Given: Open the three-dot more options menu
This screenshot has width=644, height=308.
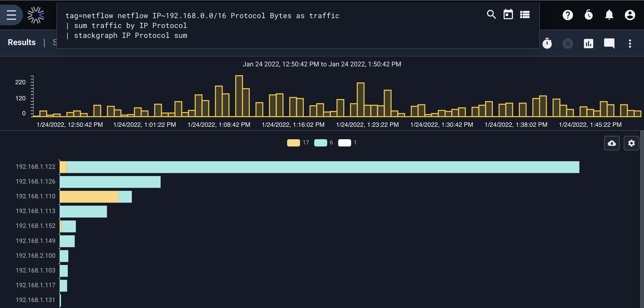Looking at the screenshot, I should click(x=630, y=43).
